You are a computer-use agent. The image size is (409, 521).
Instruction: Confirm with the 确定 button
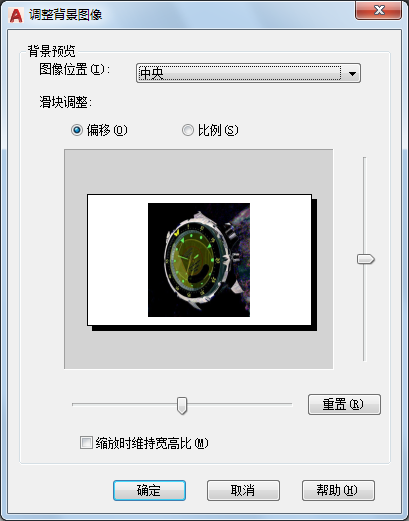tap(149, 490)
